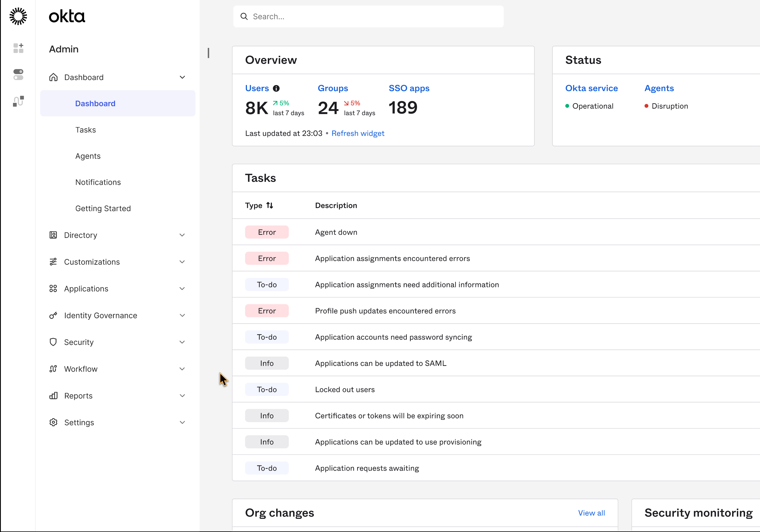
Task: Open the Tasks submenu item
Action: click(x=85, y=130)
